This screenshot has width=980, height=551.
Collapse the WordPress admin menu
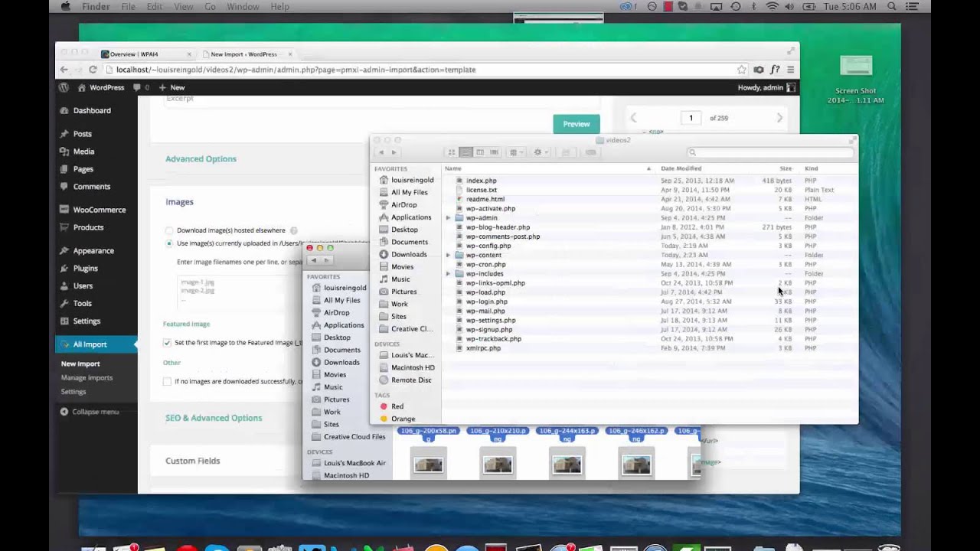[x=90, y=412]
